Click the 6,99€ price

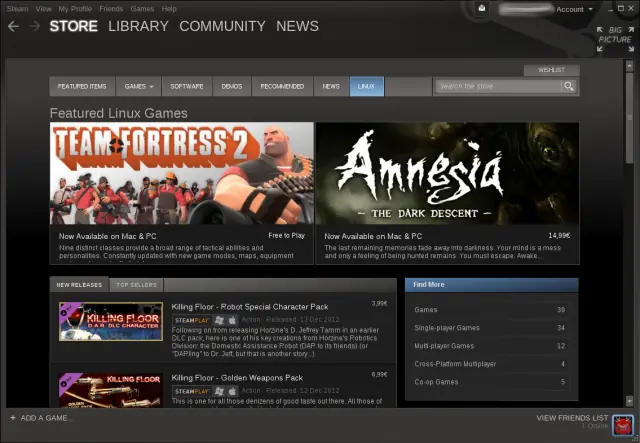click(x=379, y=374)
